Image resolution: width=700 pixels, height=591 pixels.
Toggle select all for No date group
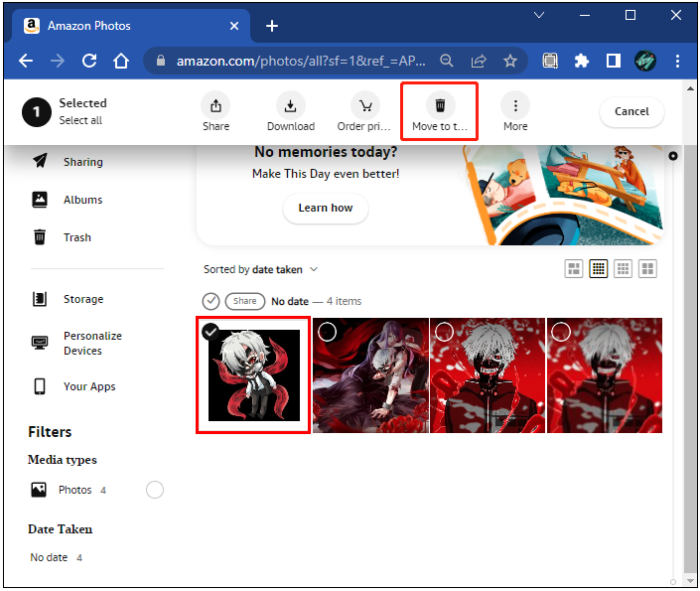210,301
